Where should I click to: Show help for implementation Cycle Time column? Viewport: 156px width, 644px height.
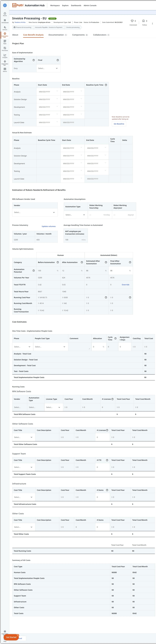pos(115,339)
